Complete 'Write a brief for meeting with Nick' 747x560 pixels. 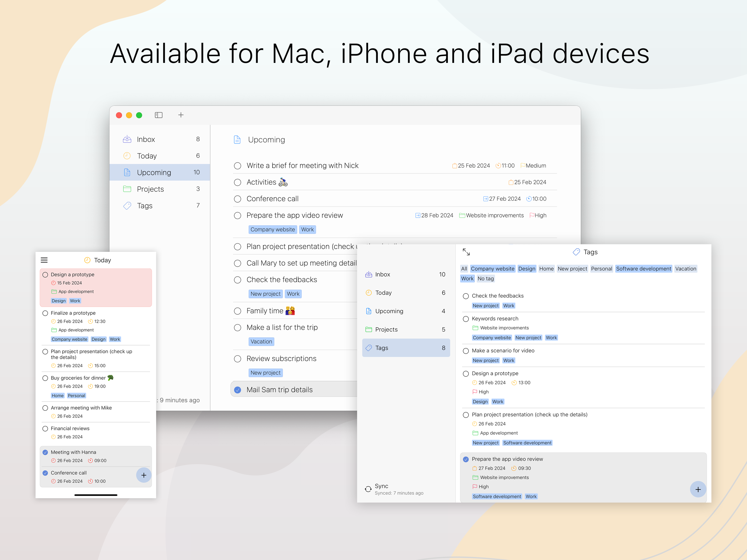(x=238, y=166)
